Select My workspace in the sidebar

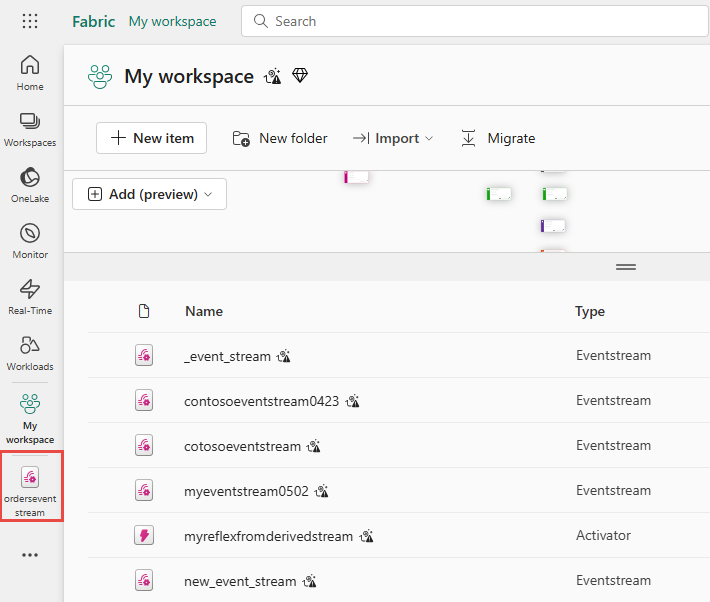click(30, 419)
